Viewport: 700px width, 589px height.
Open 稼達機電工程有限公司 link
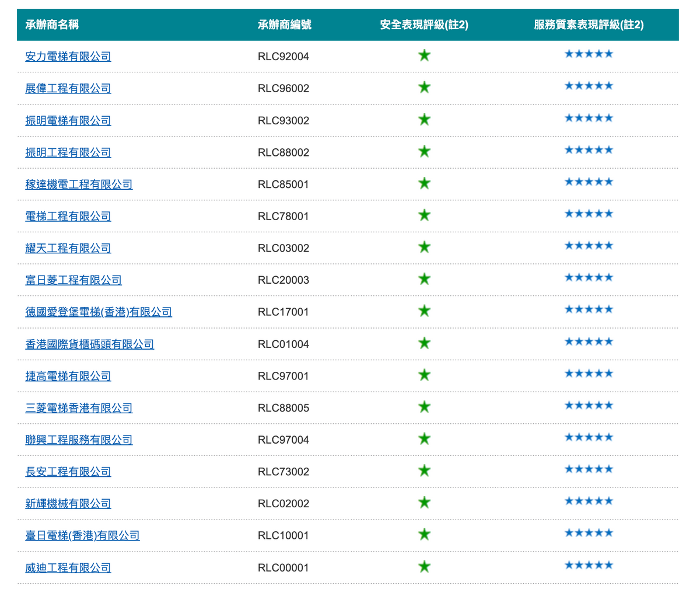click(x=79, y=184)
